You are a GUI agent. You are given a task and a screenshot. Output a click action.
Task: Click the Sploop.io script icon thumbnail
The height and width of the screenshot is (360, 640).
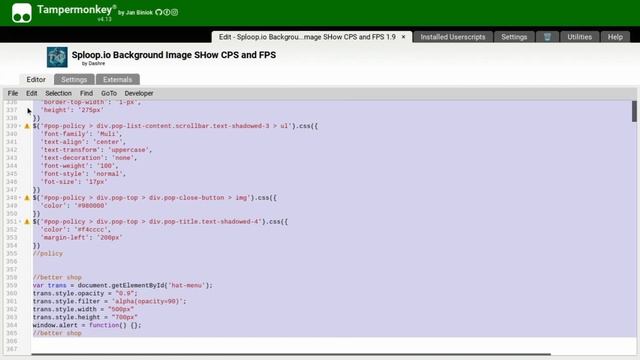pyautogui.click(x=57, y=57)
